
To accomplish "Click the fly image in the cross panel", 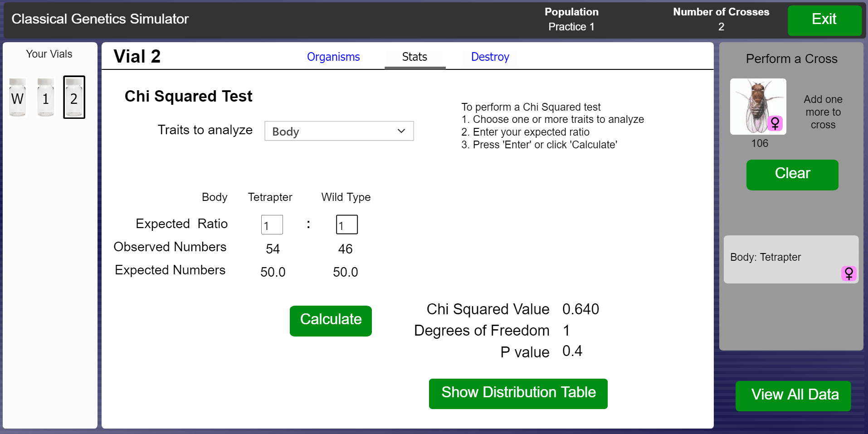I will 753,104.
